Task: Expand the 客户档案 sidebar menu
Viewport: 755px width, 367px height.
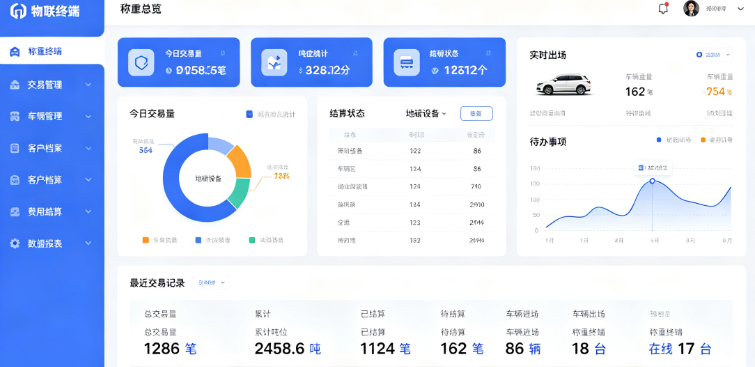Action: pyautogui.click(x=51, y=148)
